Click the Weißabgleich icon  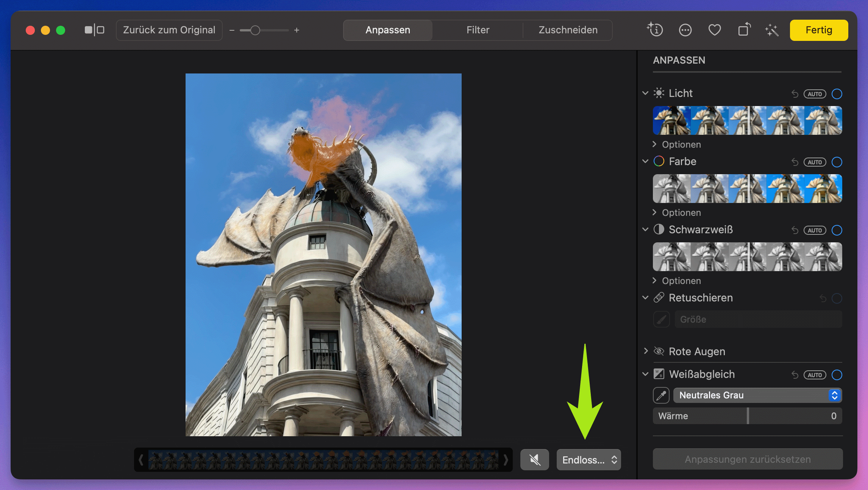pos(659,374)
